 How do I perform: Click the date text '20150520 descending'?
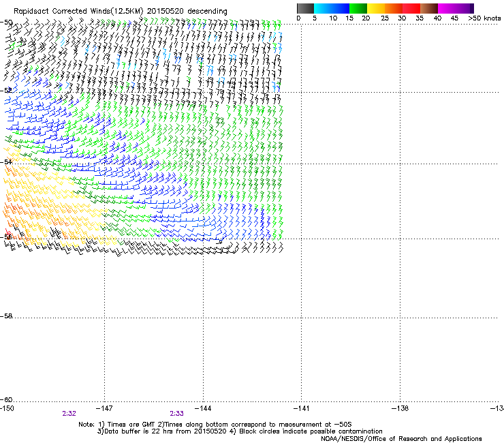pos(187,12)
